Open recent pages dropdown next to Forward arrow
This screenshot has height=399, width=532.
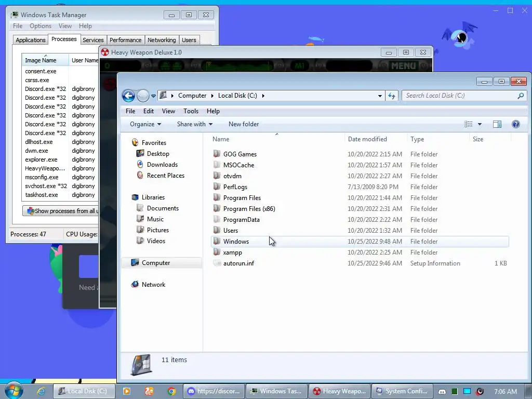pos(153,96)
